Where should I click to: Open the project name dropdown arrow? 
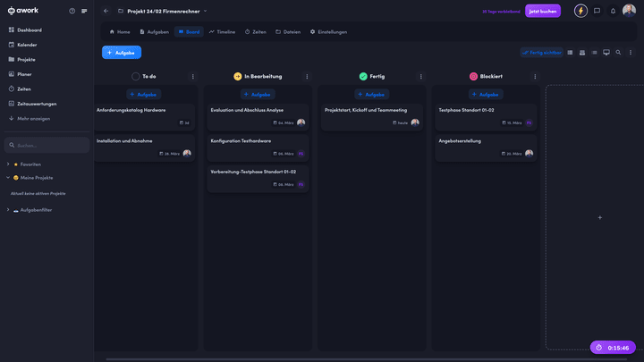tap(206, 11)
